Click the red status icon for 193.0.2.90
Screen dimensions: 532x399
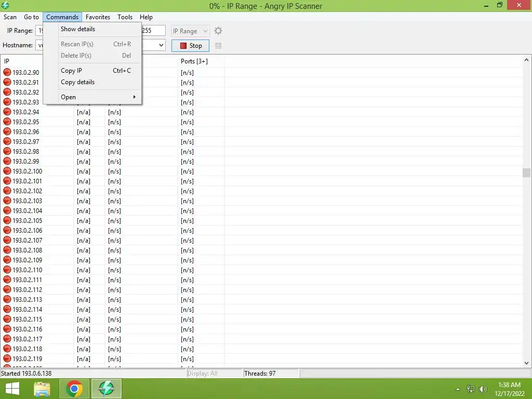[x=7, y=72]
